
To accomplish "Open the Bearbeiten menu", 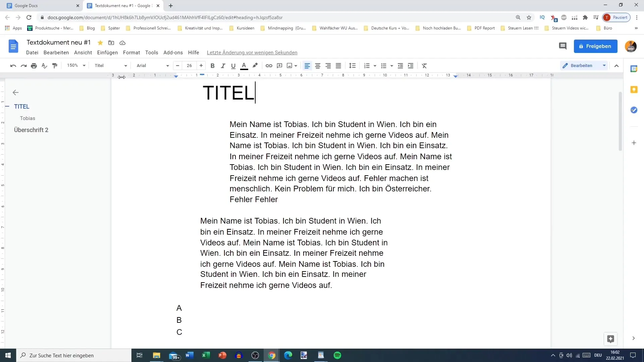I will pyautogui.click(x=56, y=53).
